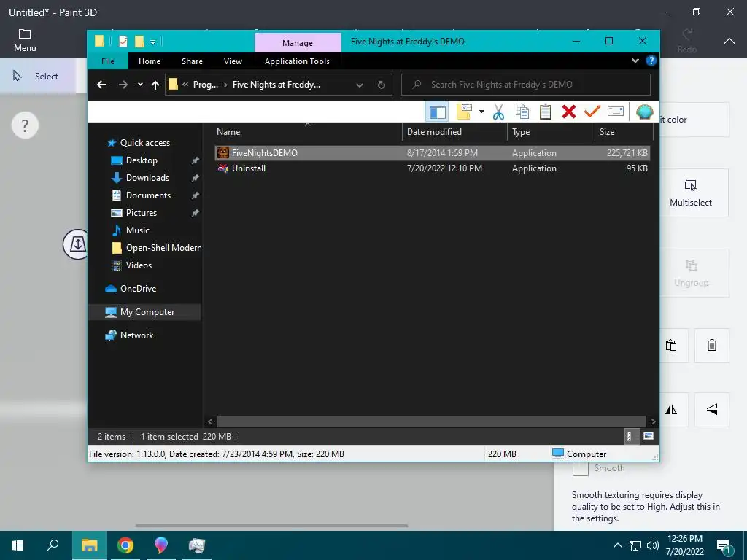
Task: Open Pictures in the navigation pane
Action: (x=141, y=213)
